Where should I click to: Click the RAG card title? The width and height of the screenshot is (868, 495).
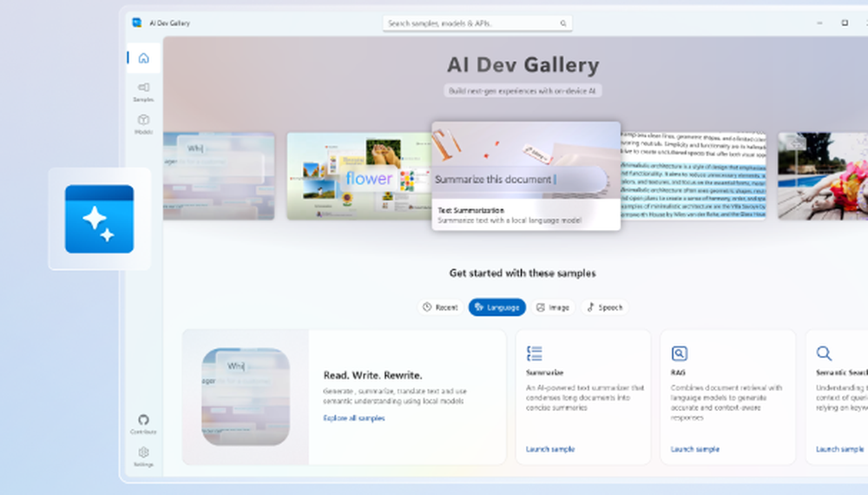point(678,373)
